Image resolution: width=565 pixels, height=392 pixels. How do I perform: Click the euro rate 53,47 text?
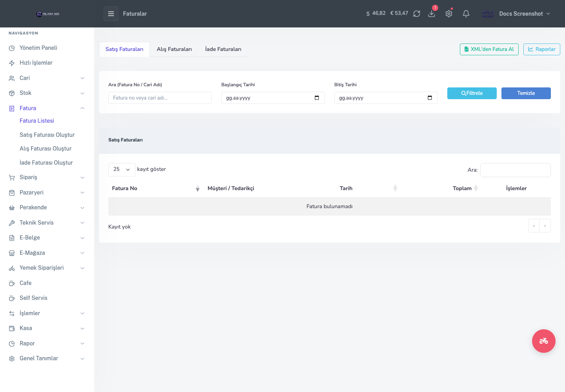tap(399, 13)
